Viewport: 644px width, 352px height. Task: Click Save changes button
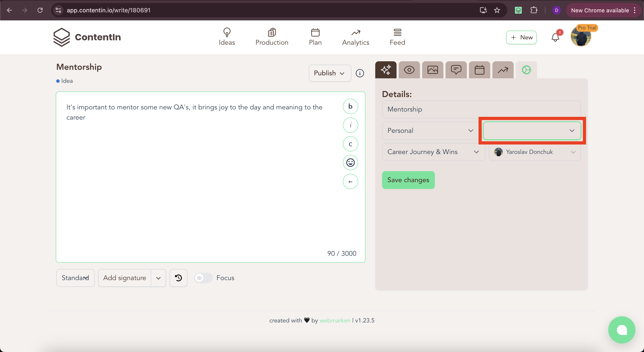tap(408, 180)
